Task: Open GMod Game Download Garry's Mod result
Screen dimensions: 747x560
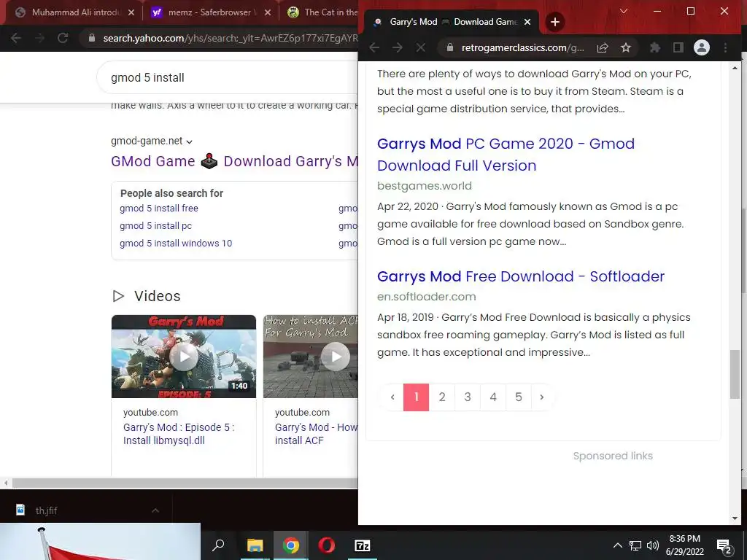Action: [234, 161]
